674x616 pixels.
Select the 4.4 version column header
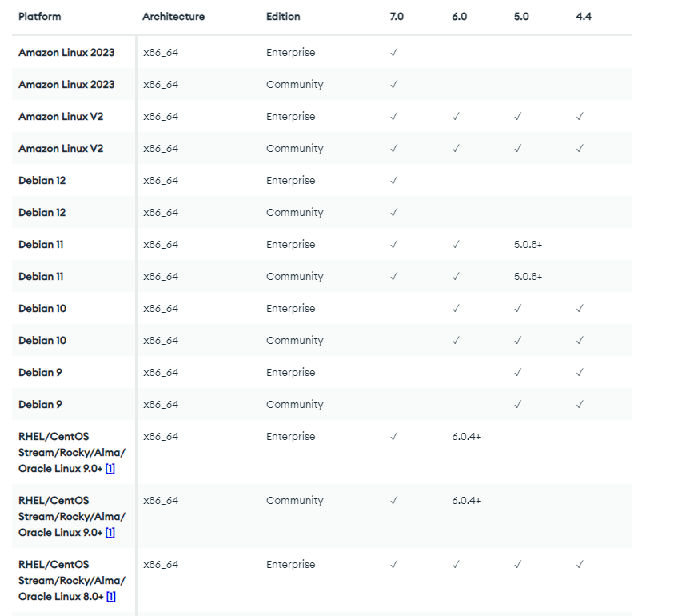(x=584, y=17)
